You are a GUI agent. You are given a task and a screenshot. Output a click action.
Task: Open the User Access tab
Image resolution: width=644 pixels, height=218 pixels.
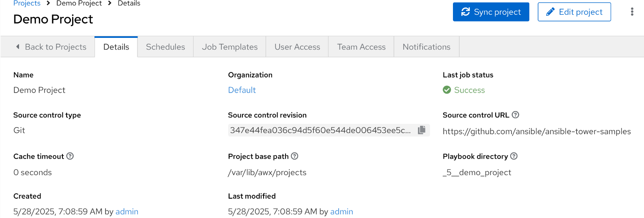coord(297,47)
